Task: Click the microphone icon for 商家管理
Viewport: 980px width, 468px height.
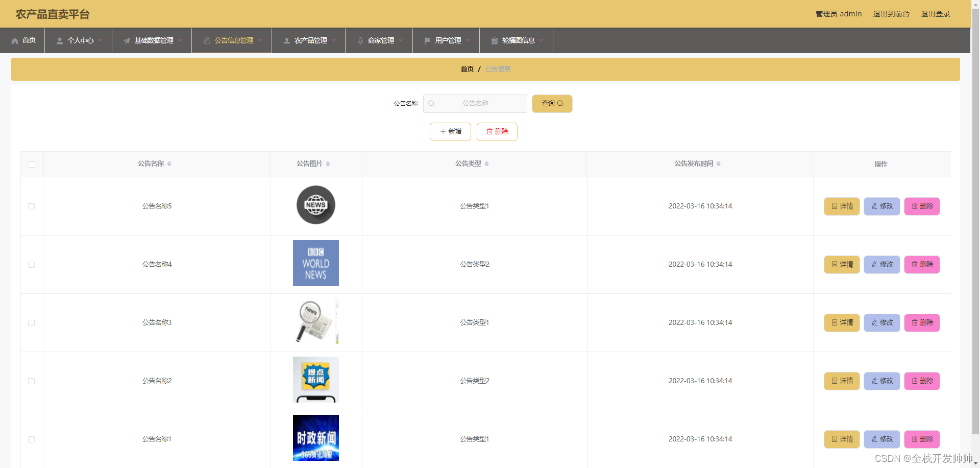Action: pos(360,41)
